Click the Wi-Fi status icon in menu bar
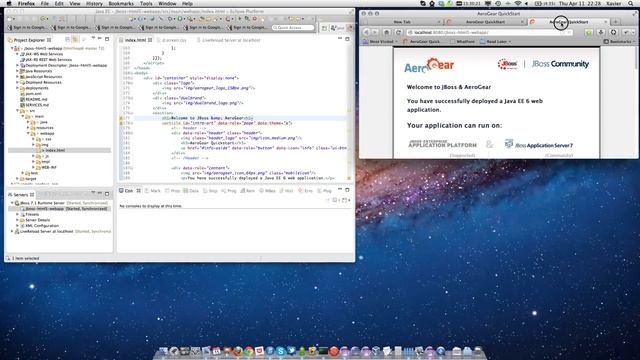This screenshot has height=360, width=640. (x=518, y=3)
